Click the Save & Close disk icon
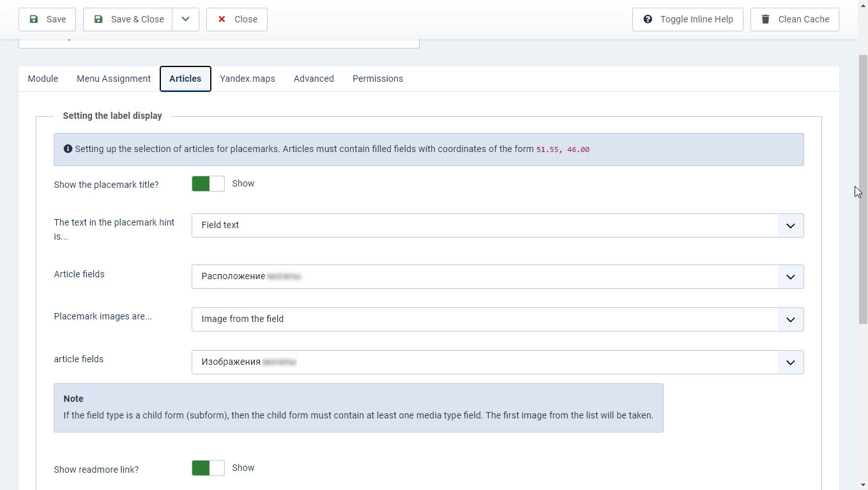The image size is (868, 490). (98, 19)
